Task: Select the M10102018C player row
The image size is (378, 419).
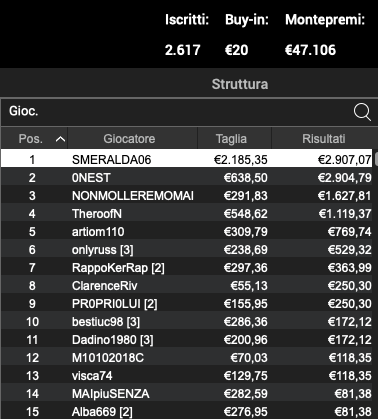Action: pos(187,357)
